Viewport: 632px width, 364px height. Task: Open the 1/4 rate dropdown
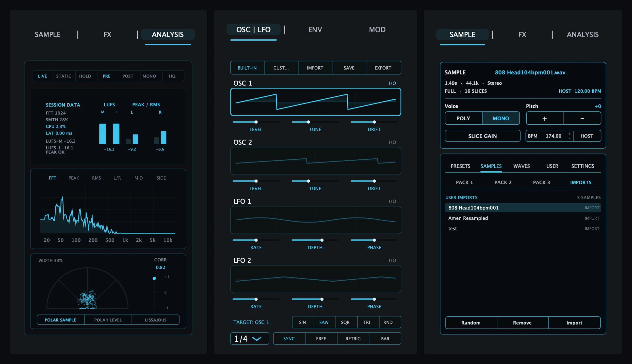click(249, 338)
